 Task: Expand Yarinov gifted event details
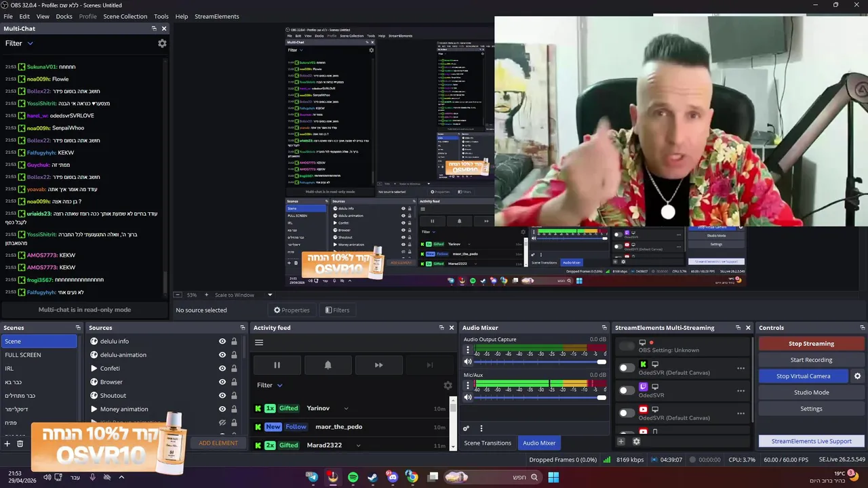[346, 409]
